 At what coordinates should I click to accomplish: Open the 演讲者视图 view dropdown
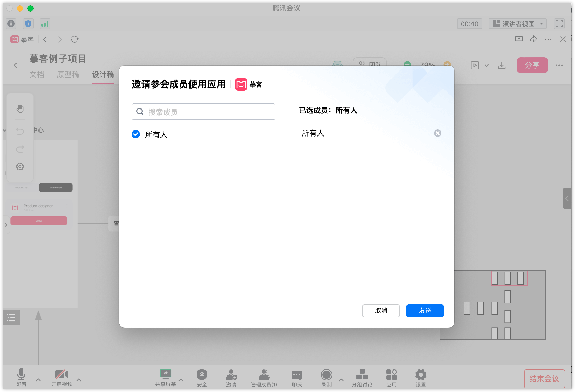coord(517,24)
